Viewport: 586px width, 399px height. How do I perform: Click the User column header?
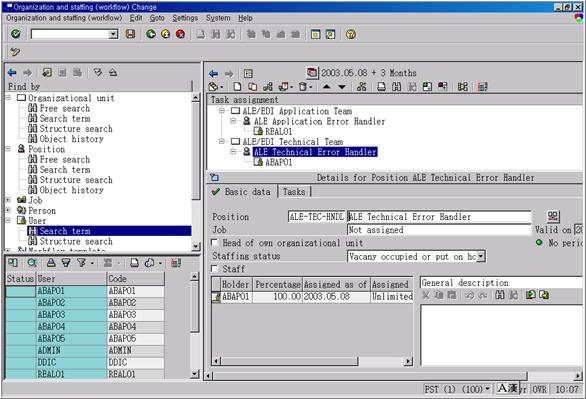71,279
